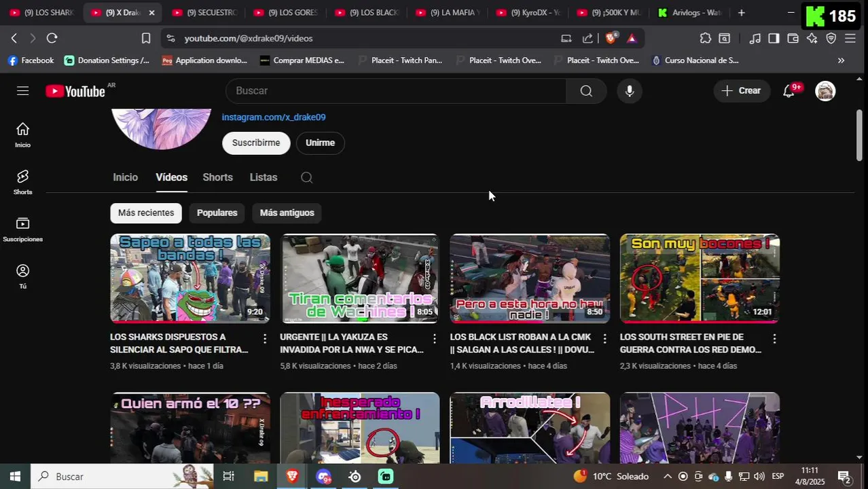Image resolution: width=868 pixels, height=489 pixels.
Task: Open options for URGENTE LA YAKUZA video
Action: click(x=435, y=338)
